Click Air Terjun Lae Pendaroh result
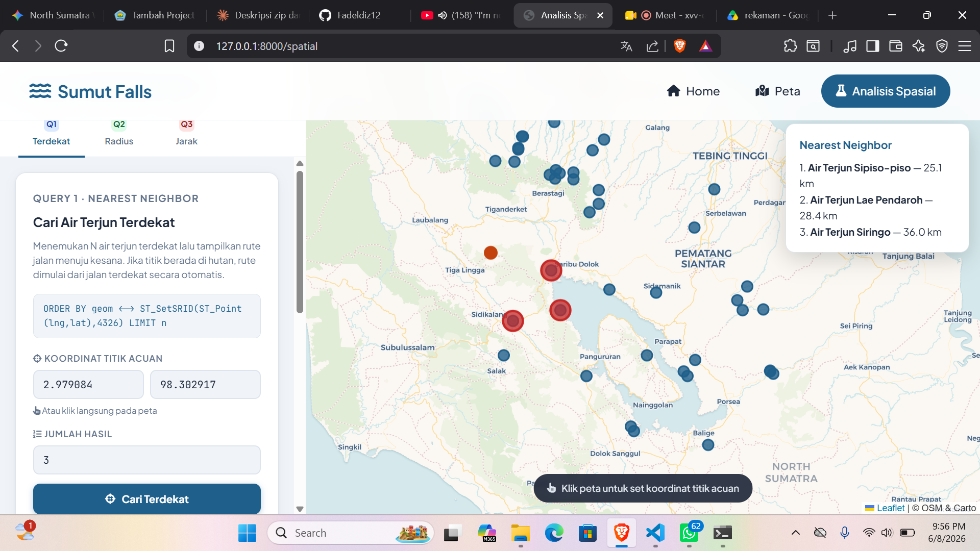Viewport: 980px width, 551px height. (x=866, y=200)
